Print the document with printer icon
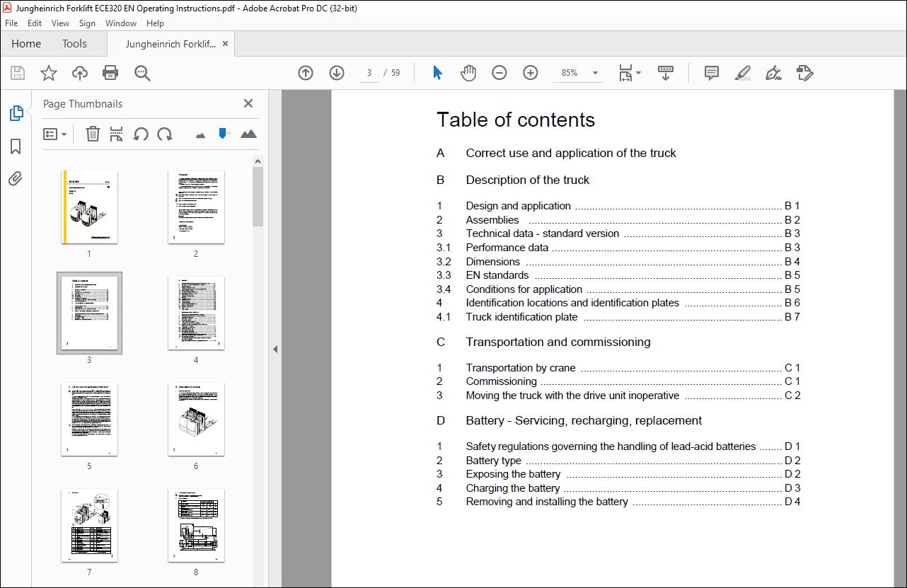 tap(110, 73)
